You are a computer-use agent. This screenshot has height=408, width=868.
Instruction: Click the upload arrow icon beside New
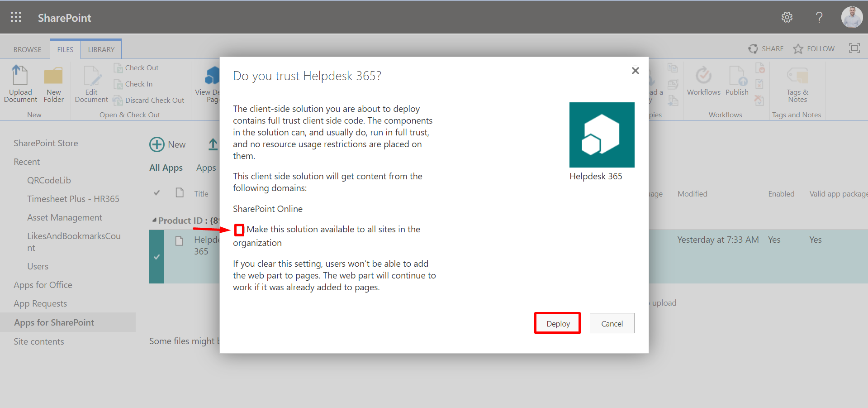pos(213,144)
